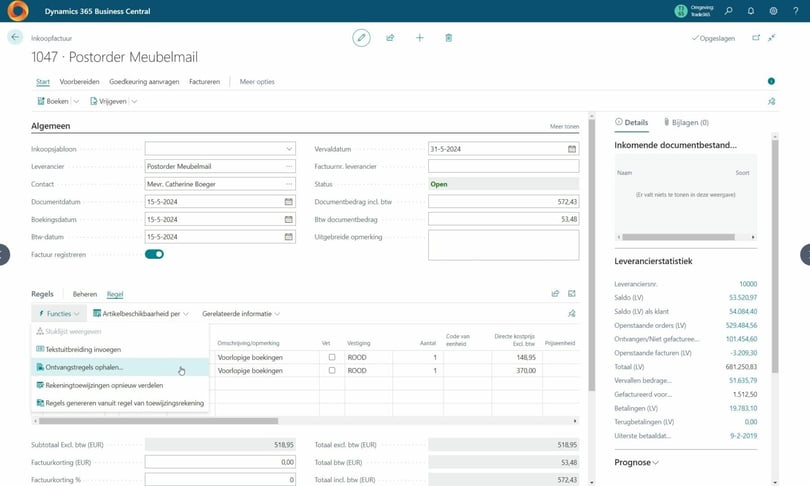
Task: Check Vet box for 148,95 row
Action: pos(332,357)
